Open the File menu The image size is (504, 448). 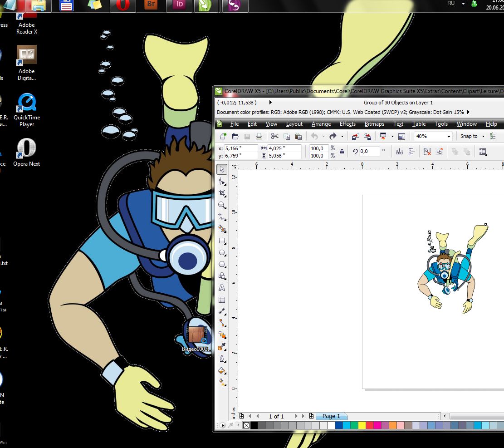click(235, 124)
